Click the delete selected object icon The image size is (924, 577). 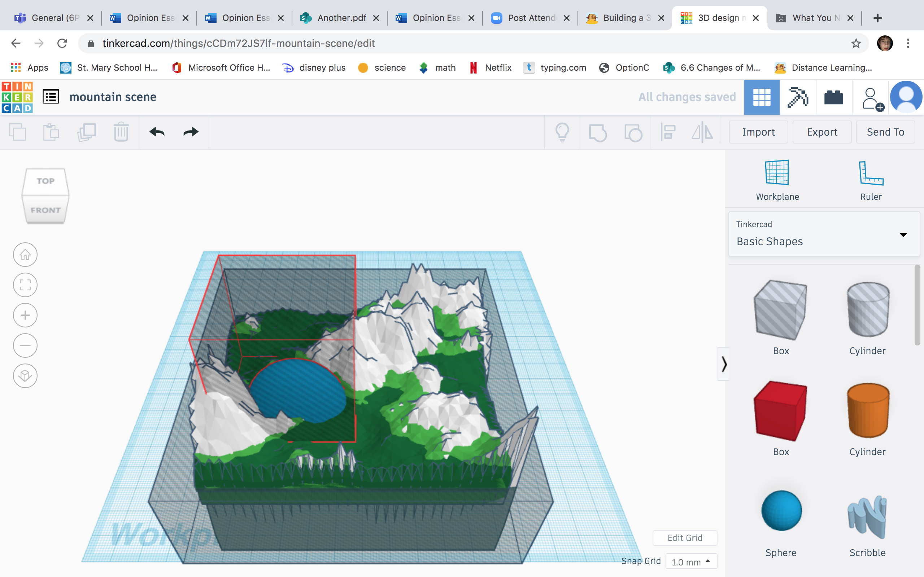(122, 132)
